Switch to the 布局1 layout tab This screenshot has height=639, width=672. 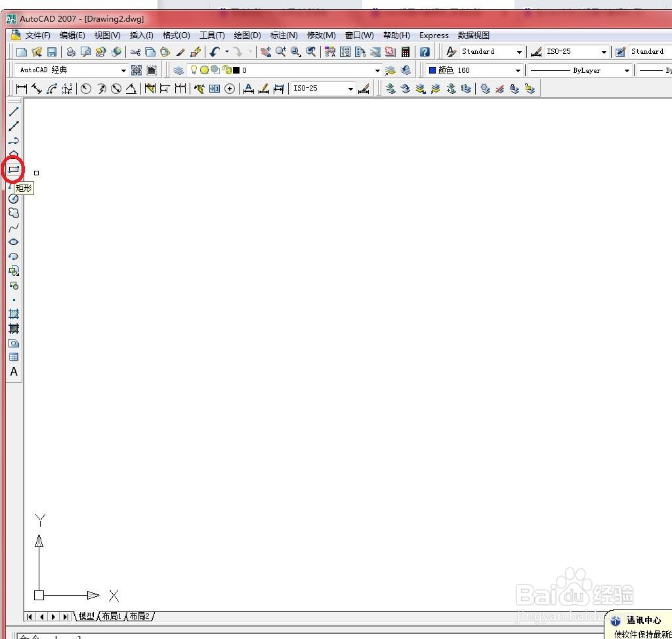[x=112, y=616]
